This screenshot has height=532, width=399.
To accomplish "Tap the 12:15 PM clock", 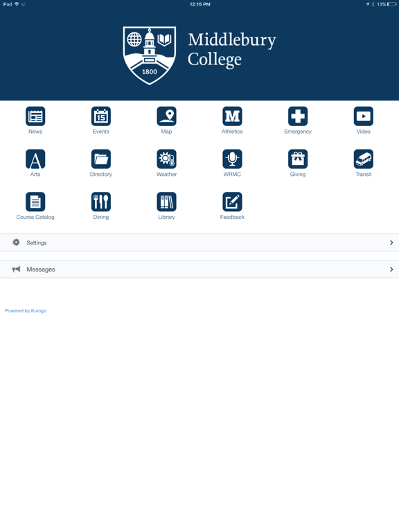I will [199, 4].
